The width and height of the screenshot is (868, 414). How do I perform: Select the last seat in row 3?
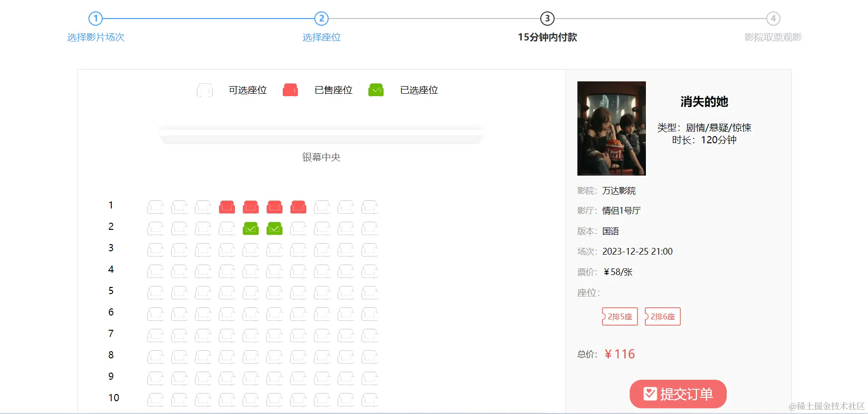[370, 250]
